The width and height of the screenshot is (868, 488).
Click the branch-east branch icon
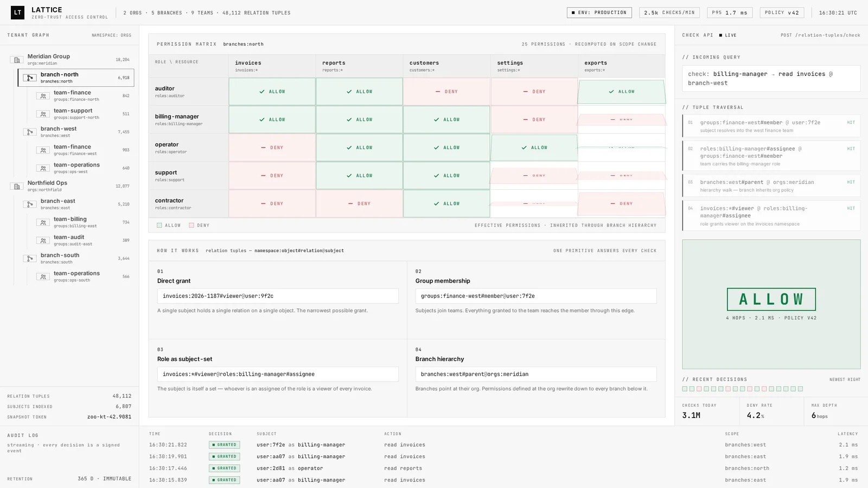(x=30, y=204)
